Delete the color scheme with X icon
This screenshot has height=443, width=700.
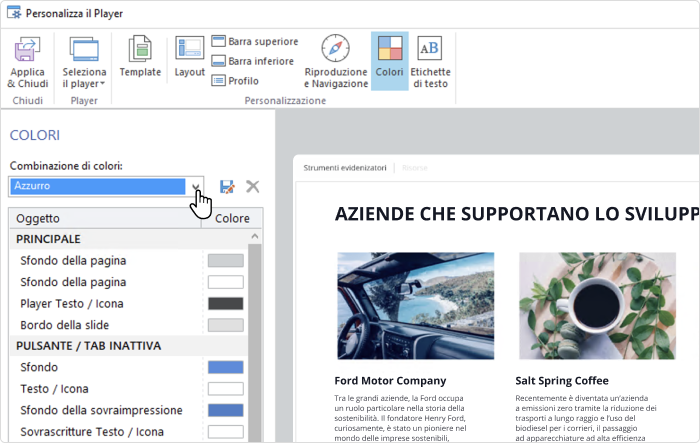253,186
